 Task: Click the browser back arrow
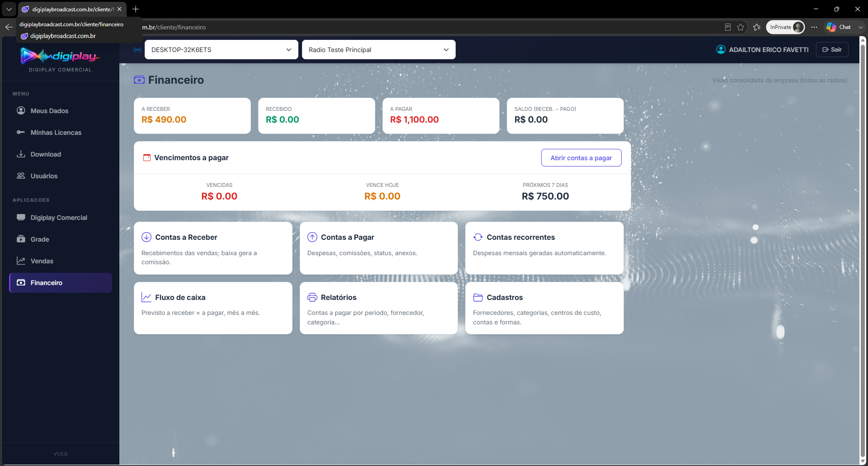click(9, 27)
